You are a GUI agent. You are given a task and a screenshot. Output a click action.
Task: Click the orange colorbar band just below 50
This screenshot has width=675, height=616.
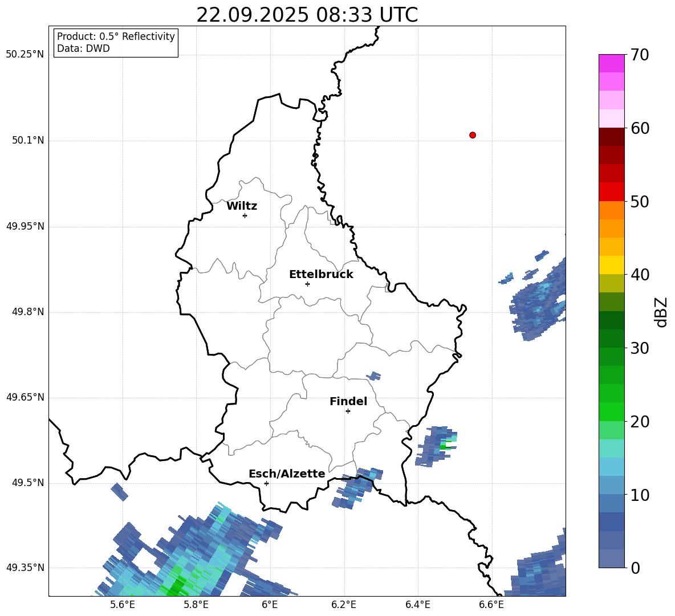coord(611,210)
